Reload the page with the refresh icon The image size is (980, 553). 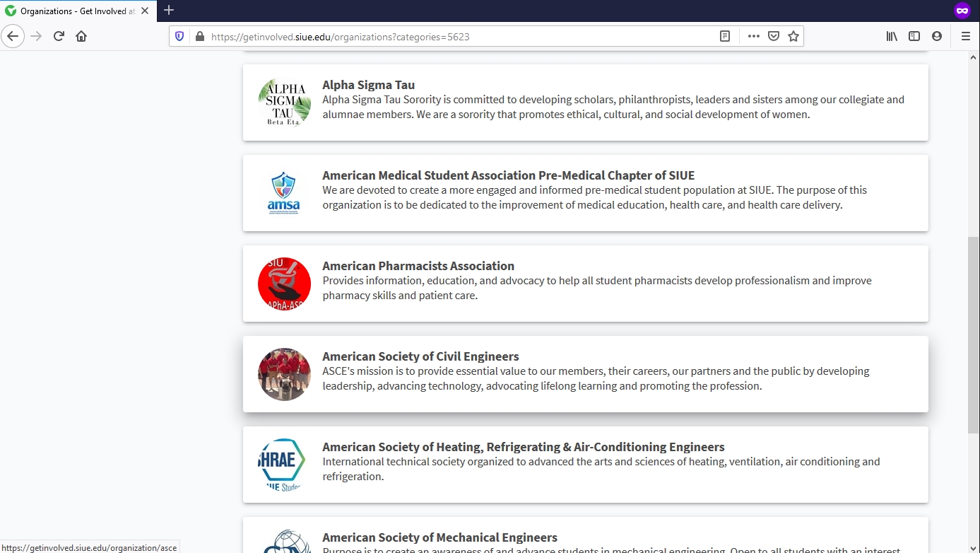[x=59, y=36]
